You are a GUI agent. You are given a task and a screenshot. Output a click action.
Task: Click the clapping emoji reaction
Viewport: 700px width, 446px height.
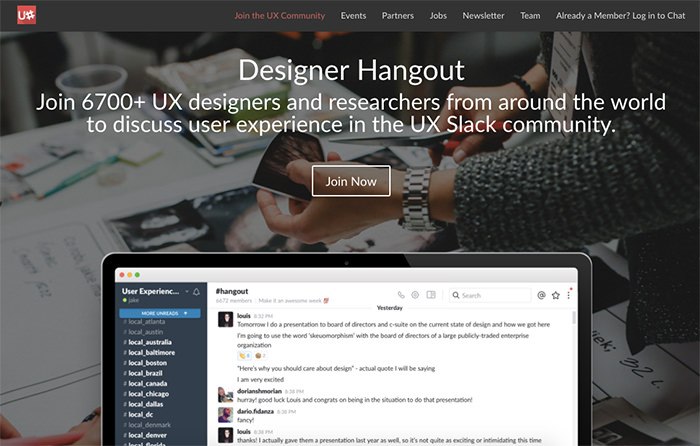point(245,356)
